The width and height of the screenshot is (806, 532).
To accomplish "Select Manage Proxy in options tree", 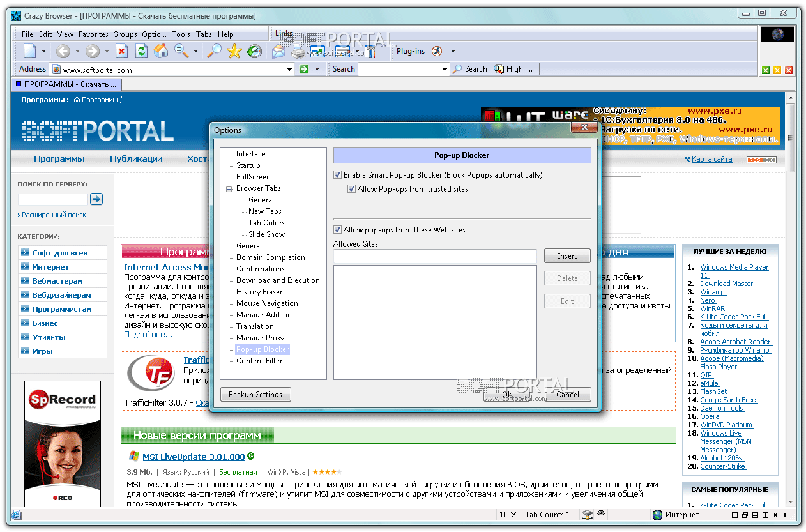I will click(x=260, y=338).
